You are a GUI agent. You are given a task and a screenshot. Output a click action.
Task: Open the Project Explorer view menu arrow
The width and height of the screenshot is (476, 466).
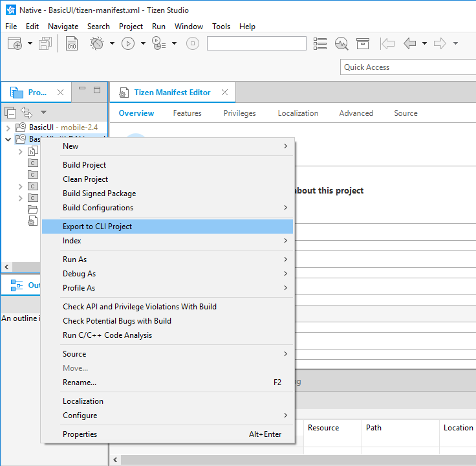click(x=43, y=112)
